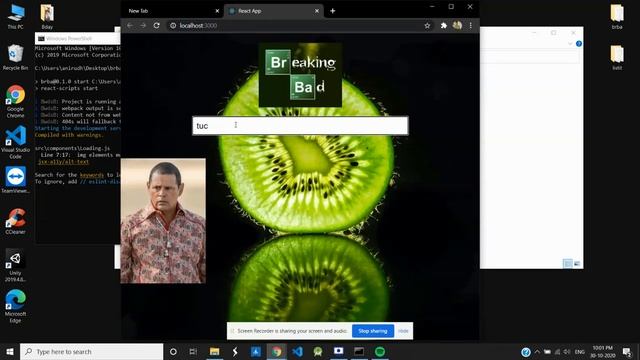The image size is (640, 360).
Task: Show hidden system tray icons
Action: click(537, 351)
